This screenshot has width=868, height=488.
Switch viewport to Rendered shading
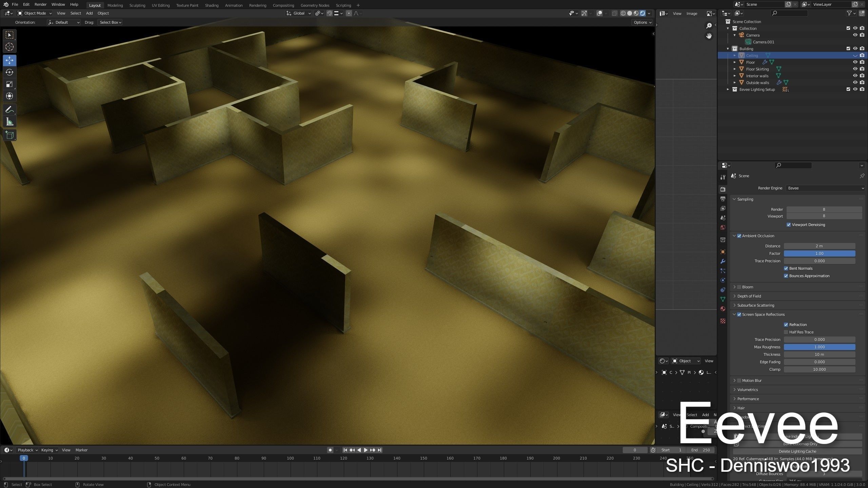click(643, 13)
